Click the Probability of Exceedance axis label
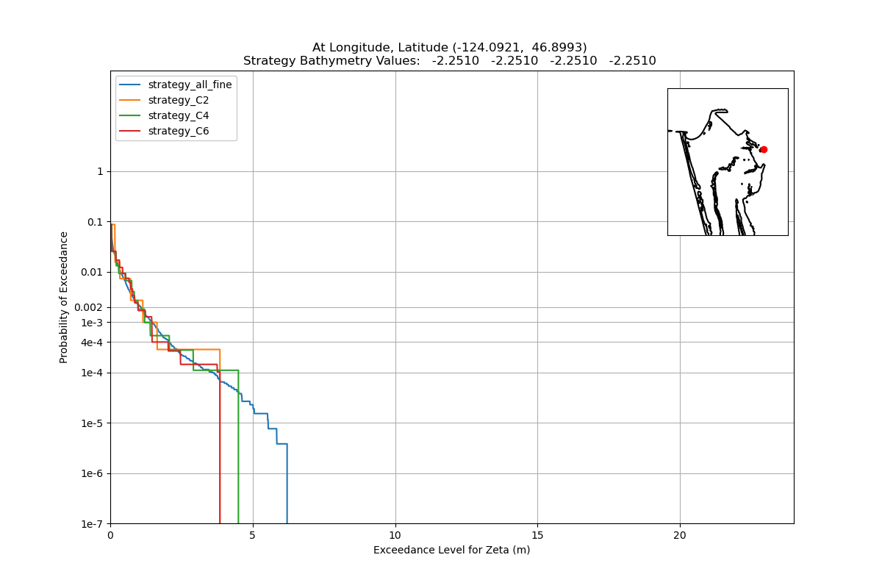The height and width of the screenshot is (588, 882). click(x=64, y=297)
